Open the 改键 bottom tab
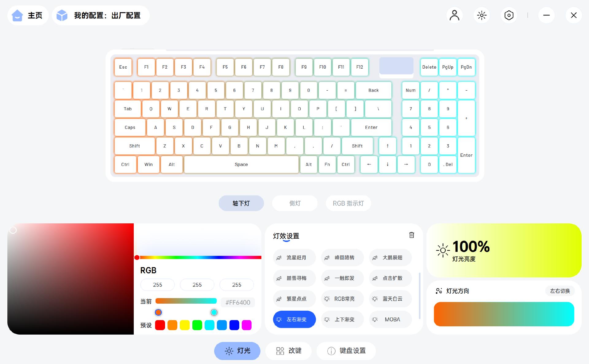This screenshot has height=364, width=589. pos(289,351)
